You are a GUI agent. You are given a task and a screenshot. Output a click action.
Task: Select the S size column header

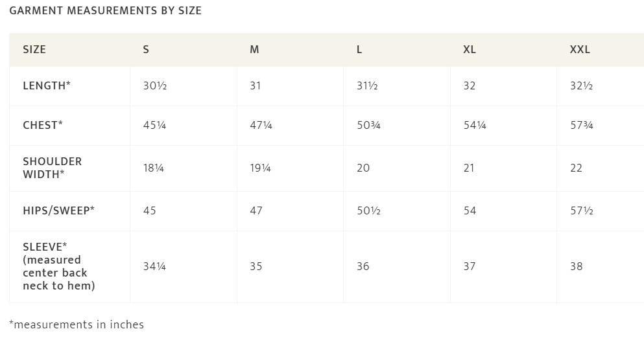click(146, 50)
